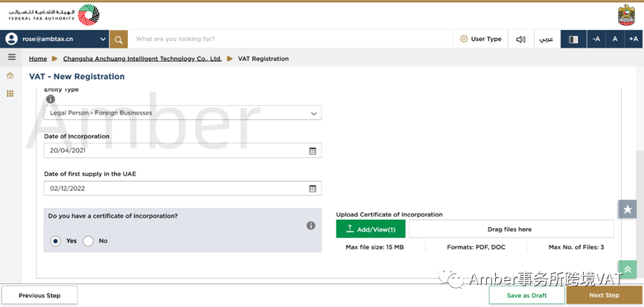Focus the 'What are you looking for?' search field

pyautogui.click(x=290, y=39)
